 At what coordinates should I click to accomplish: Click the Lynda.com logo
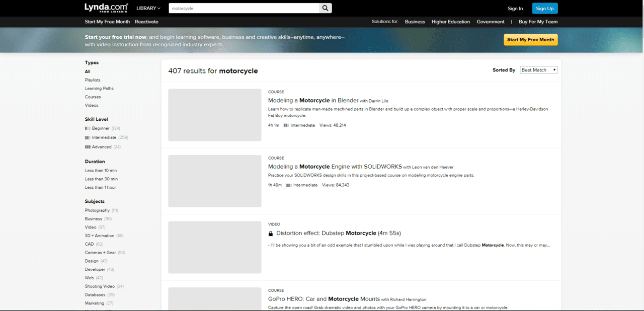[x=106, y=8]
